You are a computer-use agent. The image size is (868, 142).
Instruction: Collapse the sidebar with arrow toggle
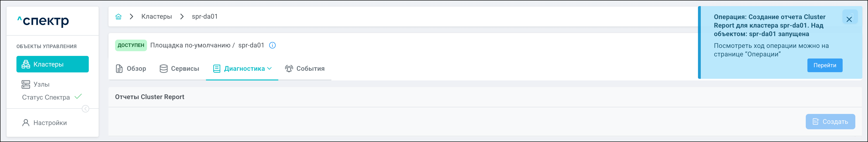[85, 109]
